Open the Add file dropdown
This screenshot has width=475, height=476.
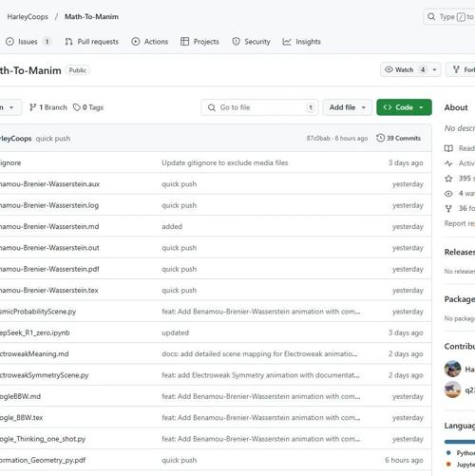(347, 107)
